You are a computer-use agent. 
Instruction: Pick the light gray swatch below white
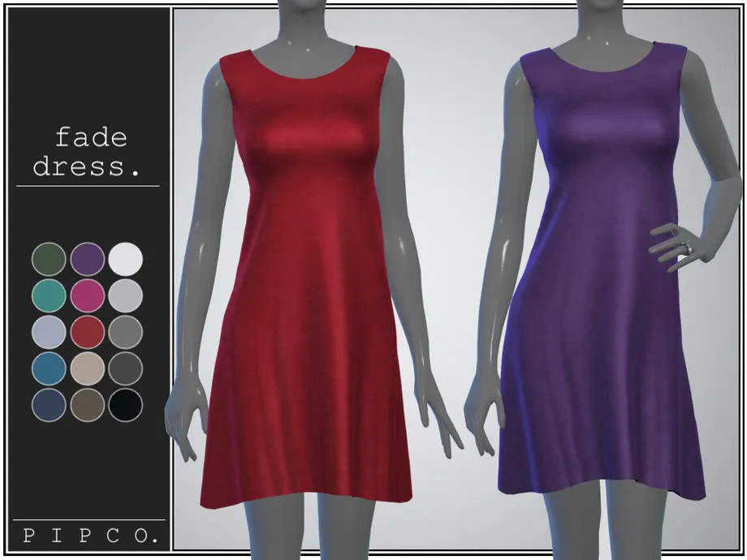(126, 295)
